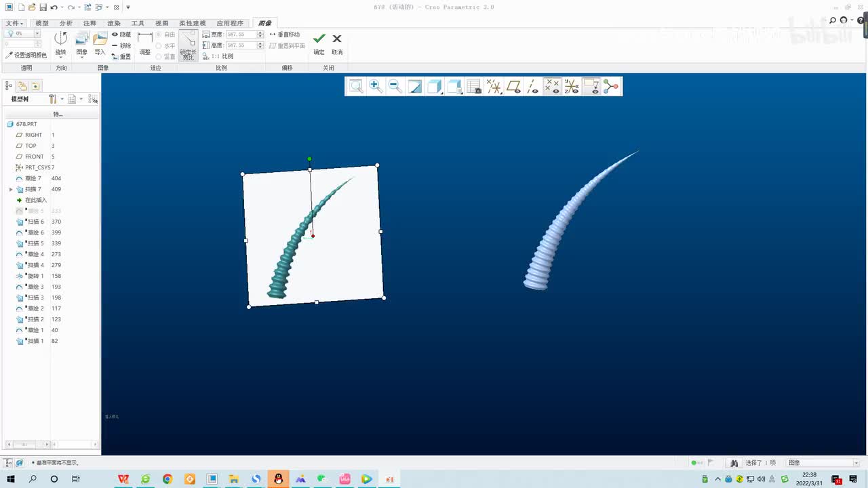
Task: Select the 水平 radio option
Action: pos(166,45)
